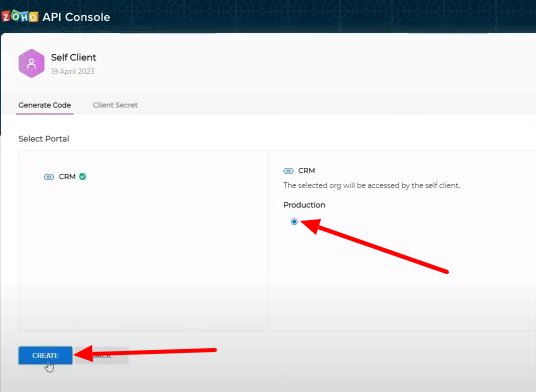Click the BACK button beside CREATE
536x392 pixels.
[x=102, y=355]
